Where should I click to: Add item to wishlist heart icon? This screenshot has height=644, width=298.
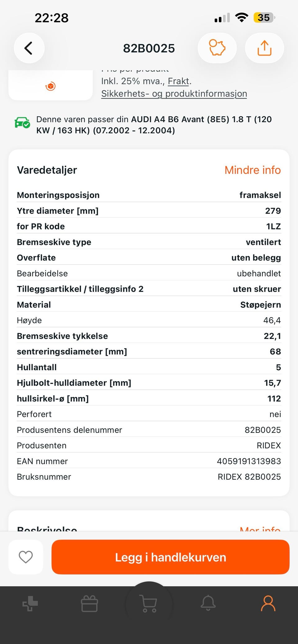pos(26,557)
